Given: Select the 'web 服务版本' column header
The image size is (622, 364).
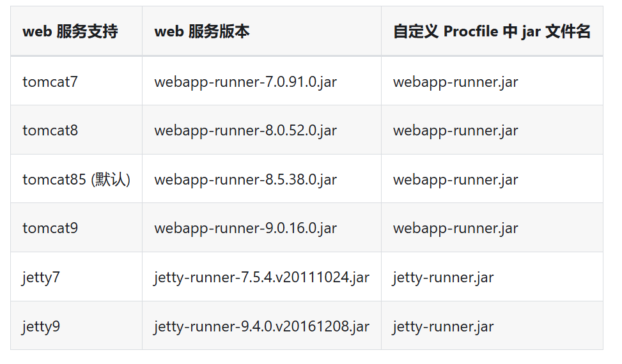Looking at the screenshot, I should point(262,31).
